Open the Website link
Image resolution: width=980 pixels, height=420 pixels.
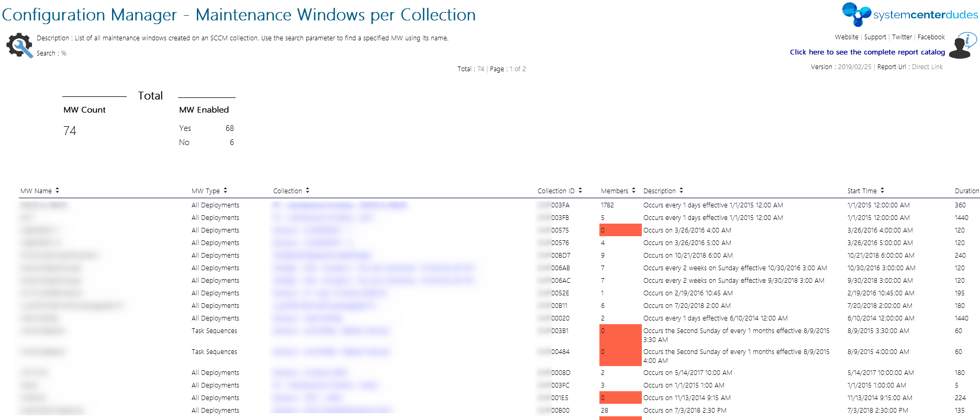click(x=847, y=37)
